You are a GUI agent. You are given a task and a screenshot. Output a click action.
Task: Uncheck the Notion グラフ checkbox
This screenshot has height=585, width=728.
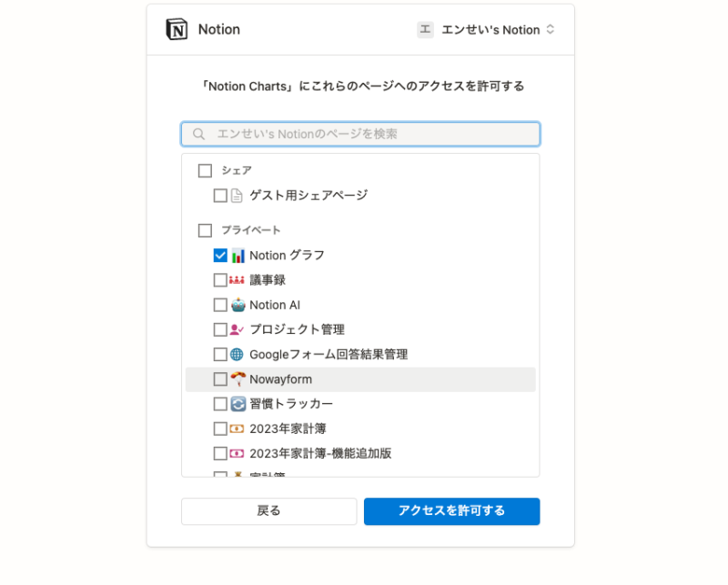pyautogui.click(x=220, y=256)
